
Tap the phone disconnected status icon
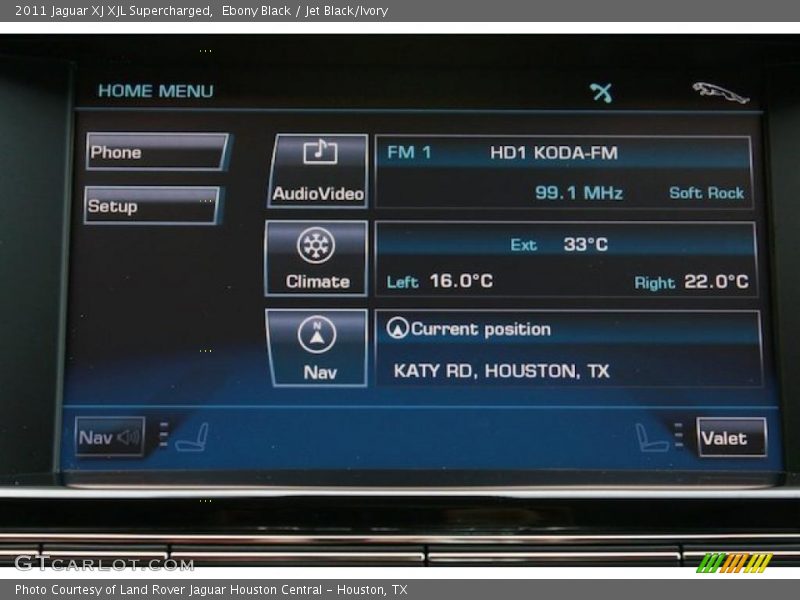coord(601,92)
